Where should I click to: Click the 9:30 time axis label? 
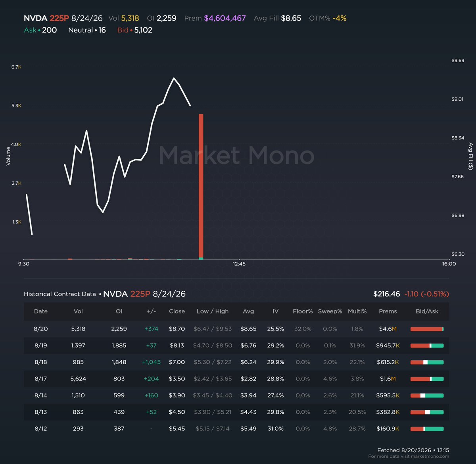coord(24,264)
